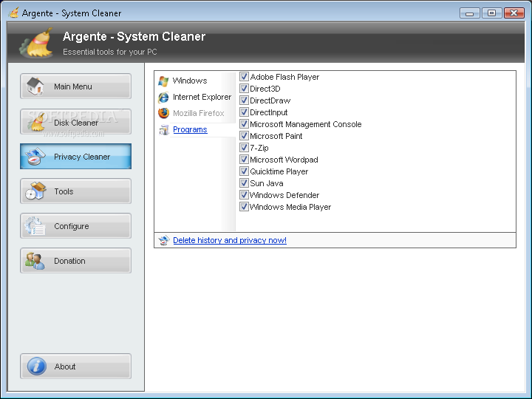Uncheck the Microsoft Paint checkbox

(244, 136)
